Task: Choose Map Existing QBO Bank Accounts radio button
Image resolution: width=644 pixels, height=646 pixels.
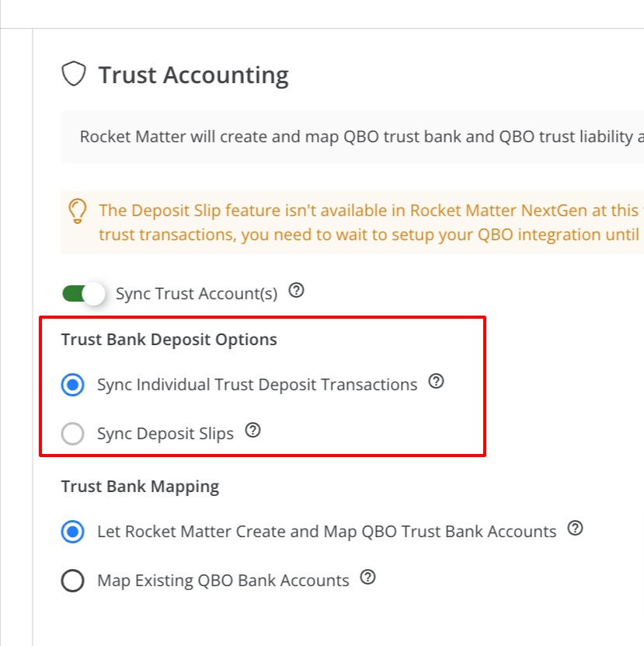Action: (73, 581)
